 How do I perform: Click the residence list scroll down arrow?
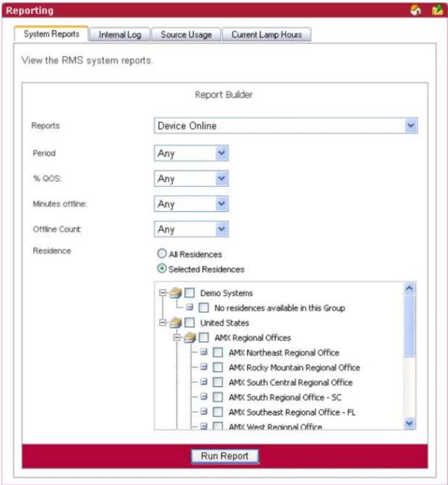pyautogui.click(x=409, y=423)
